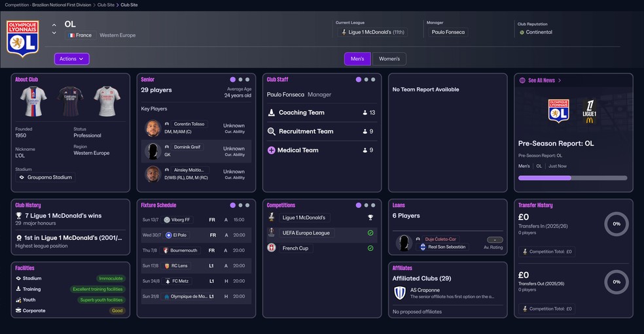This screenshot has height=334, width=644.
Task: Open Ligue 1 McDonald's current league link
Action: (x=372, y=32)
